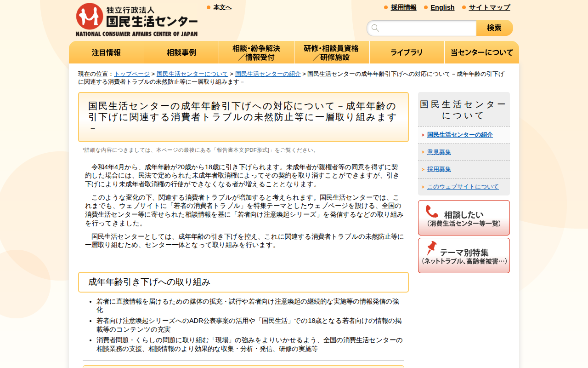This screenshot has height=368, width=588.
Task: Switch to the English site
Action: click(x=442, y=7)
